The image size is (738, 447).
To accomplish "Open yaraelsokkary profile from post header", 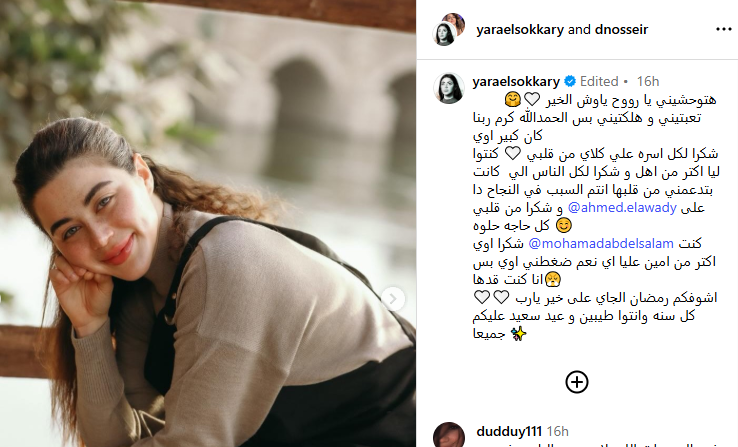I will (520, 30).
